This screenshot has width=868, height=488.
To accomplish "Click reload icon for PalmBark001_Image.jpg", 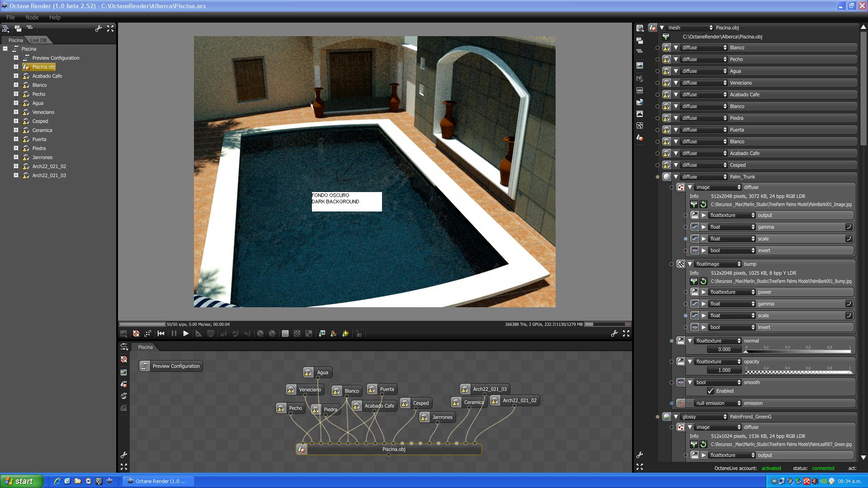I will [x=703, y=205].
